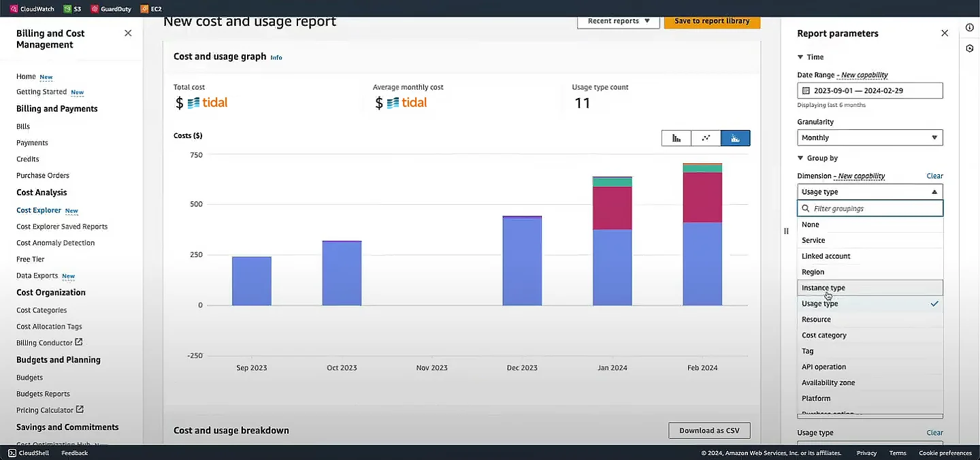980x460 pixels.
Task: Open Payments in the sidebar
Action: (x=32, y=143)
